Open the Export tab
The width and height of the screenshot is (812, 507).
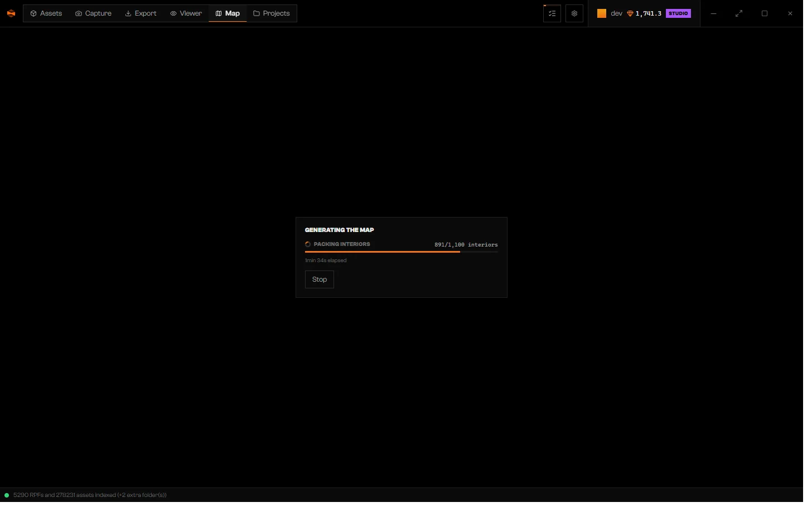[142, 13]
